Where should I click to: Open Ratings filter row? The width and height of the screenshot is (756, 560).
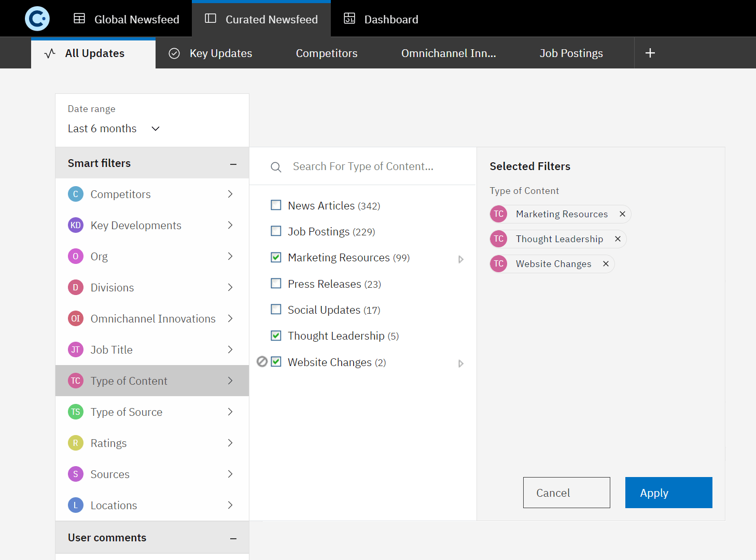(x=152, y=443)
